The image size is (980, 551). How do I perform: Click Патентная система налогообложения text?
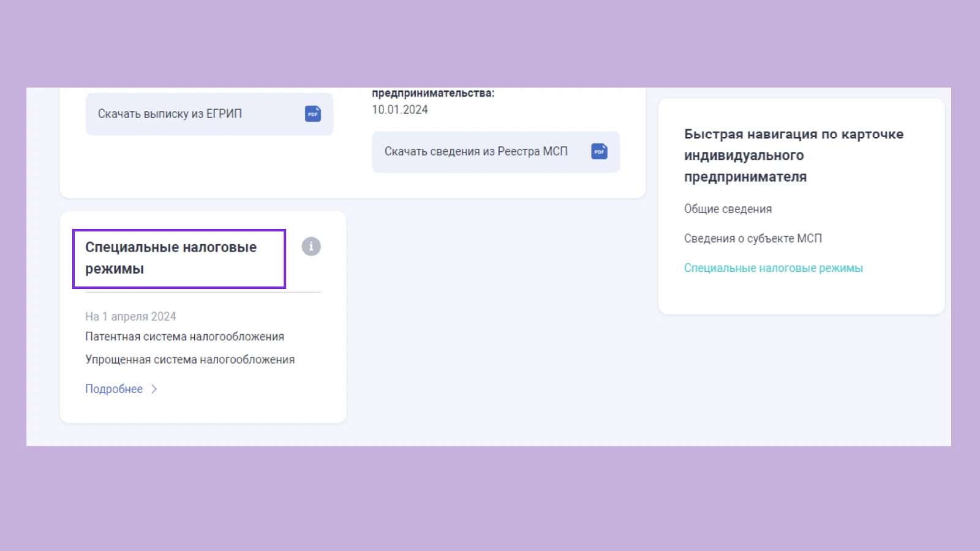coord(184,337)
